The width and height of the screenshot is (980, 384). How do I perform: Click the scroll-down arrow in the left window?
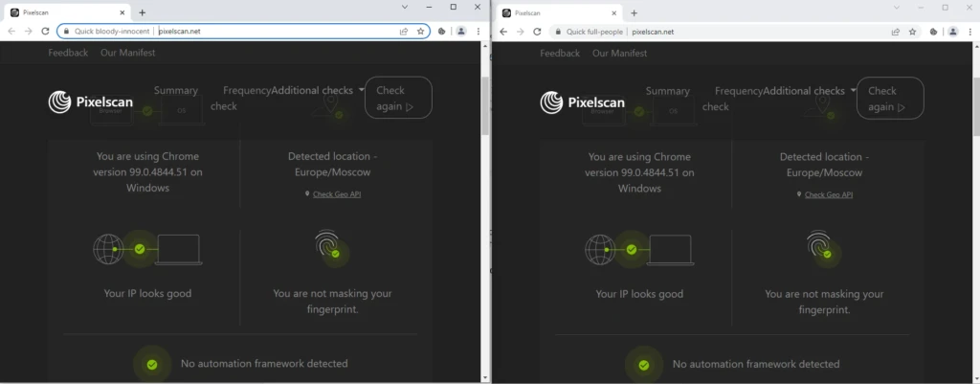tap(485, 377)
